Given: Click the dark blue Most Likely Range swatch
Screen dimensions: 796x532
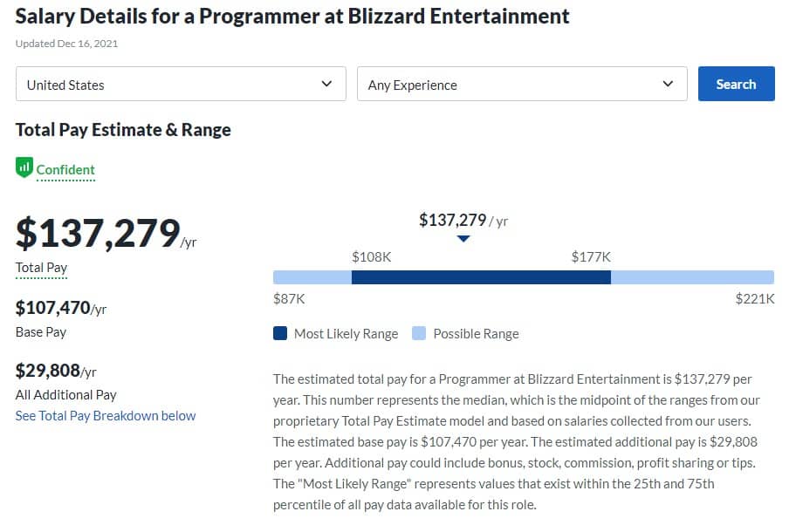Looking at the screenshot, I should (280, 333).
